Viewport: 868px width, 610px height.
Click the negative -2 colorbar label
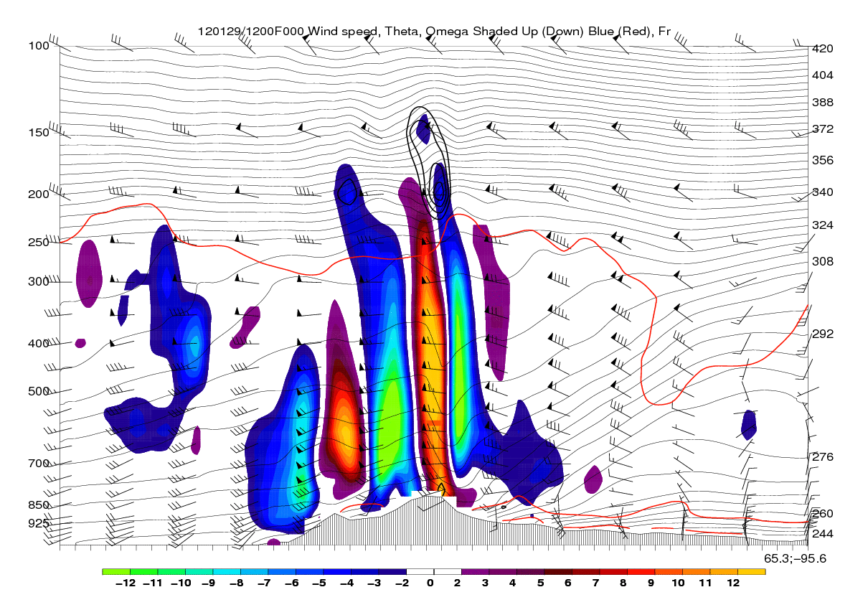tap(403, 583)
